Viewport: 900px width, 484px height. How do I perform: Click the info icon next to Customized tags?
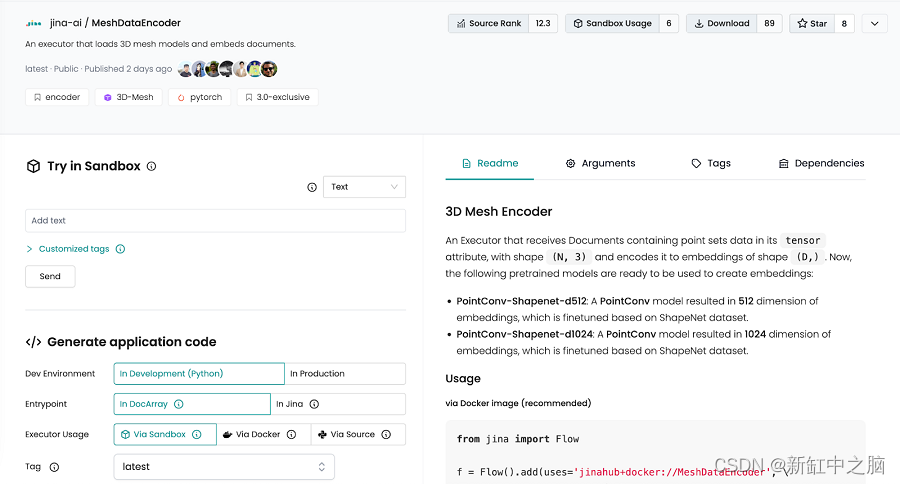[120, 249]
